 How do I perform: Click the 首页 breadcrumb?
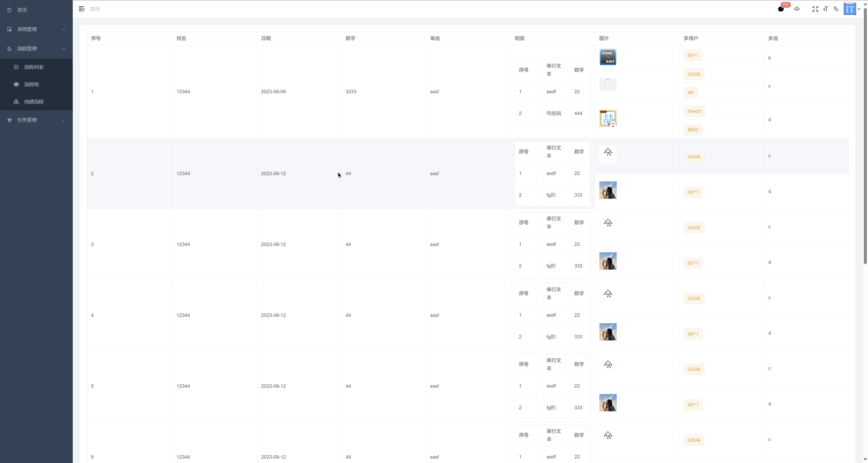pos(95,9)
